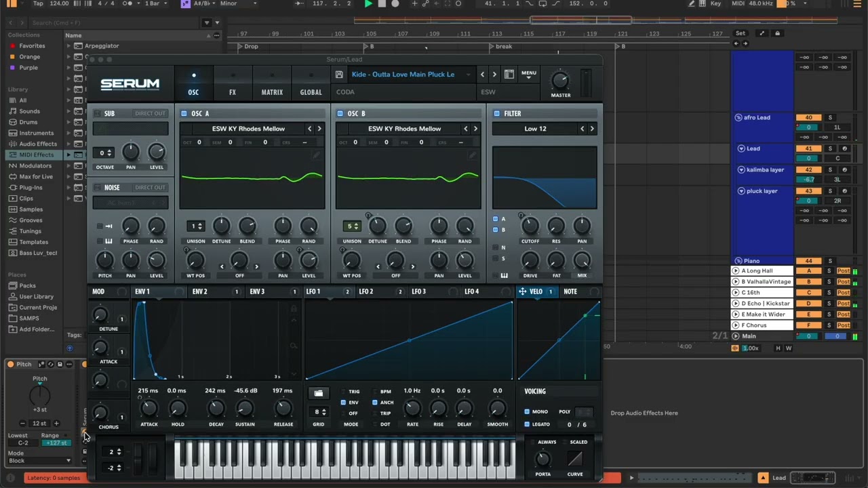Open scale mode Minor dropdown
Image resolution: width=868 pixels, height=488 pixels.
239,3
